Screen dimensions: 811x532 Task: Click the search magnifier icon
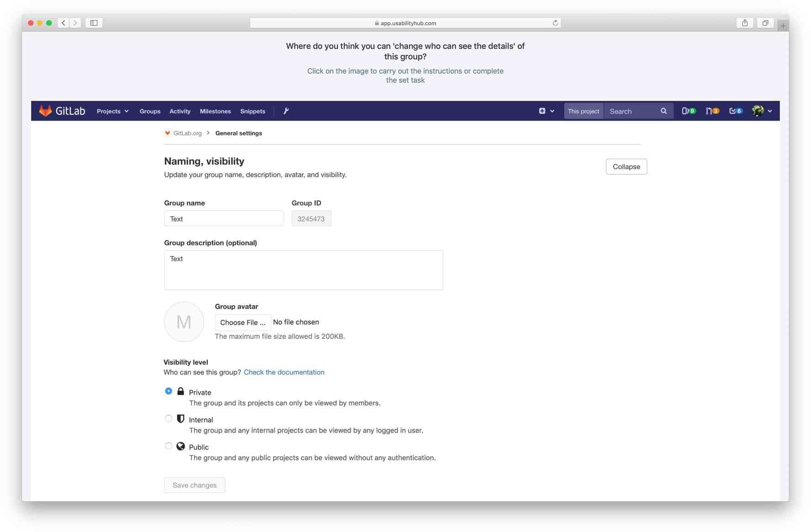pos(664,111)
